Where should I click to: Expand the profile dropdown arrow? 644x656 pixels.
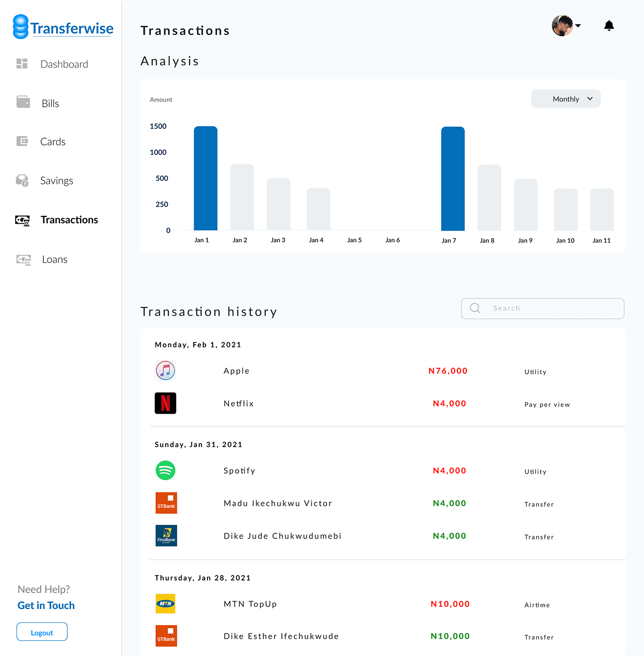(x=578, y=26)
